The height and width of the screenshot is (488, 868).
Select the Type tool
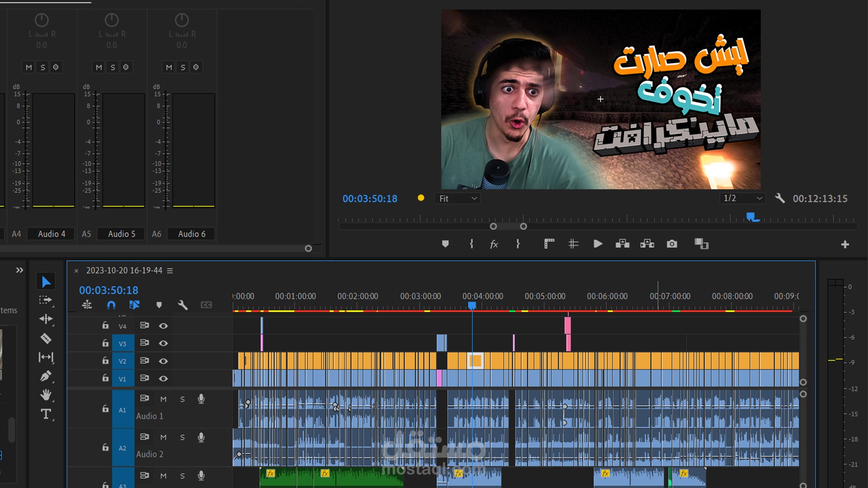click(46, 414)
